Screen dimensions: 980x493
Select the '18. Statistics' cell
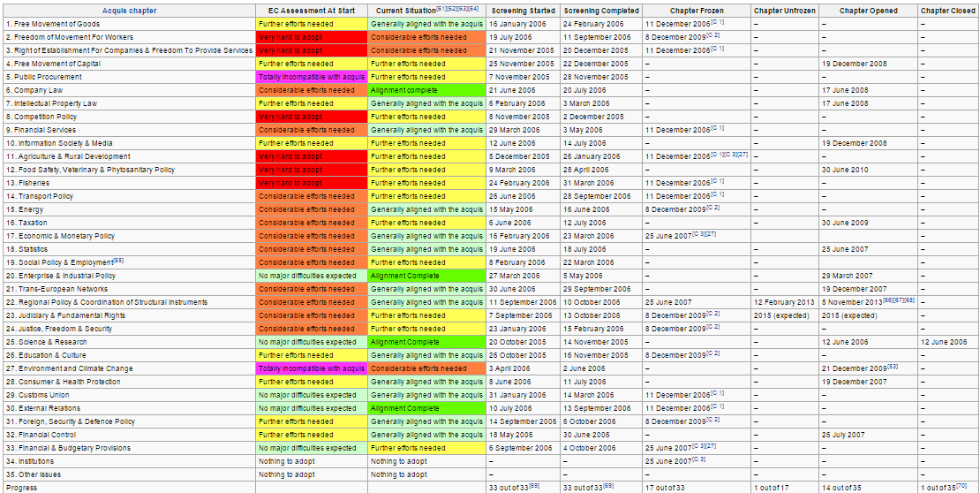coord(130,249)
